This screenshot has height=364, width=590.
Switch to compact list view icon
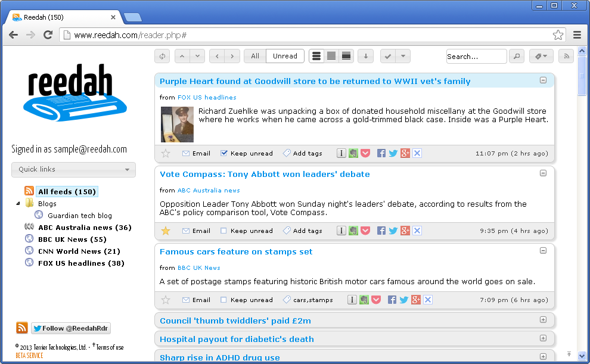pos(331,57)
